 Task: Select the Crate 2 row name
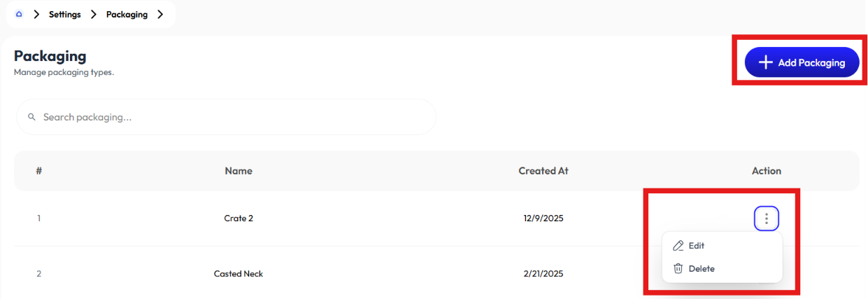239,218
